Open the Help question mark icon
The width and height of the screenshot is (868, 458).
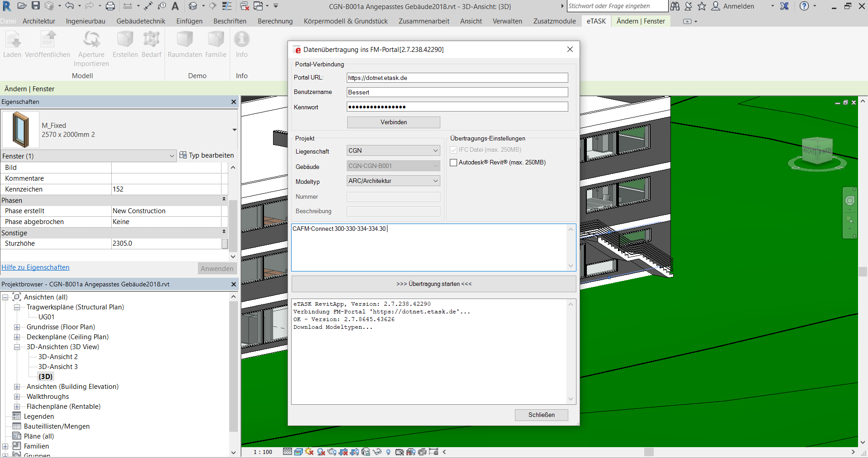[804, 6]
